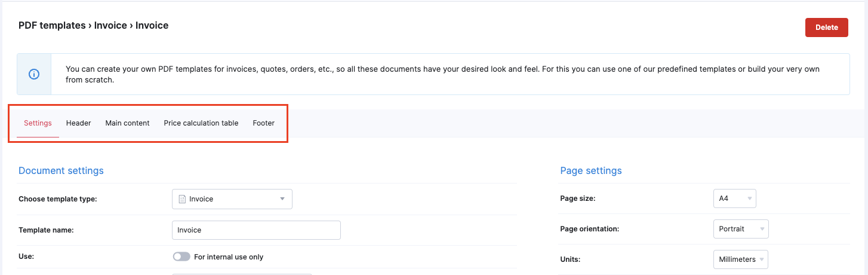The height and width of the screenshot is (275, 868).
Task: Open the Page orientation Portrait dropdown
Action: pyautogui.click(x=740, y=229)
